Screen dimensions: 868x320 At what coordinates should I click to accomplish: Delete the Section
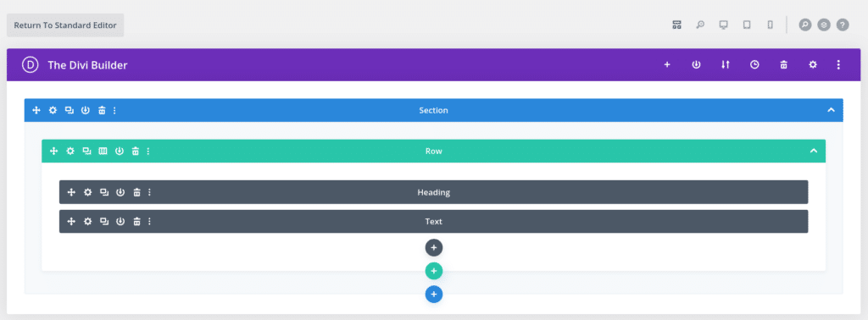pos(102,111)
